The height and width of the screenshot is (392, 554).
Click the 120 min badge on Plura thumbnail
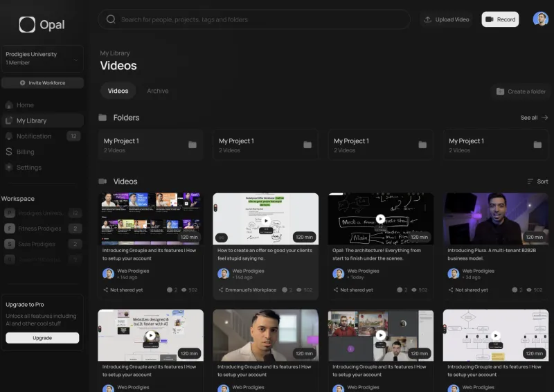click(534, 237)
